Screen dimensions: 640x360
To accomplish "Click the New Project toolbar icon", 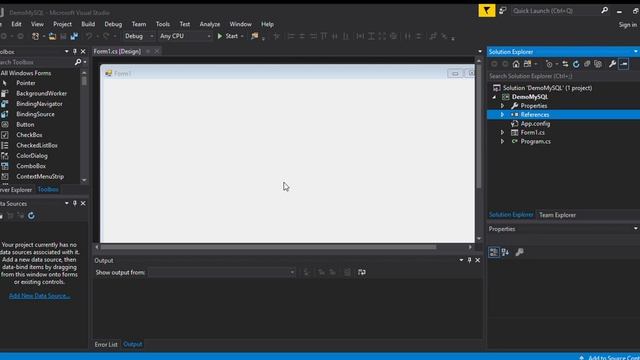I will tap(36, 36).
